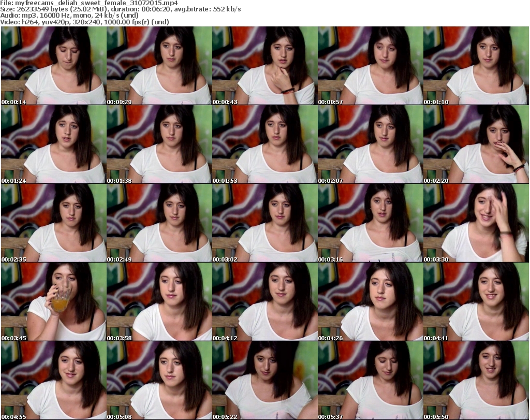530x420 pixels.
Task: Pick the frame stamped 00:02:49
Action: (x=159, y=223)
